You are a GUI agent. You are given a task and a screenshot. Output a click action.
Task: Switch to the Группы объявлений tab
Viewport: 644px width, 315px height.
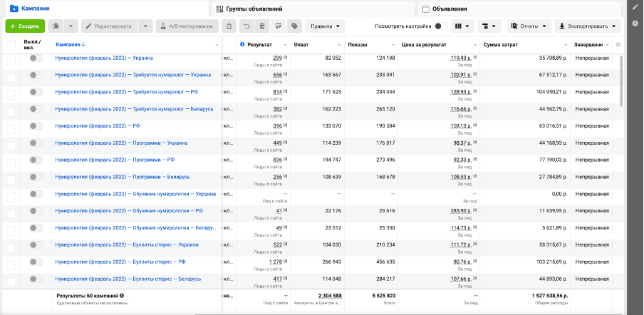click(x=254, y=9)
